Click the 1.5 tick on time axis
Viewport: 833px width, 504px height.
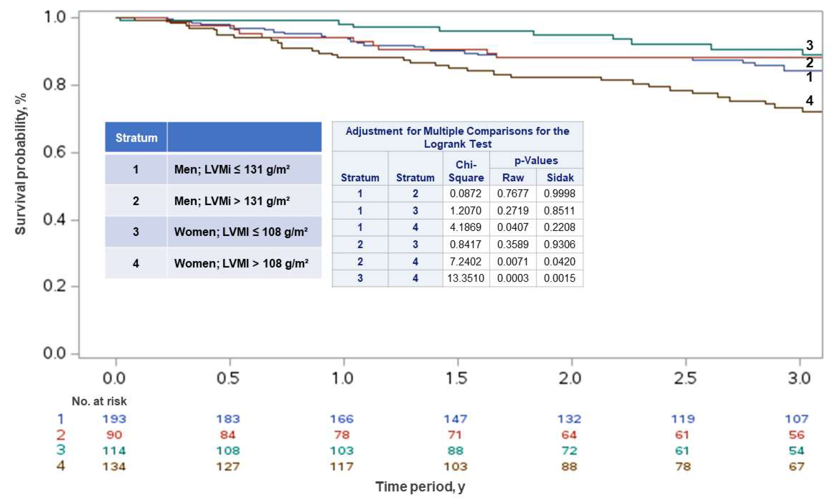457,378
